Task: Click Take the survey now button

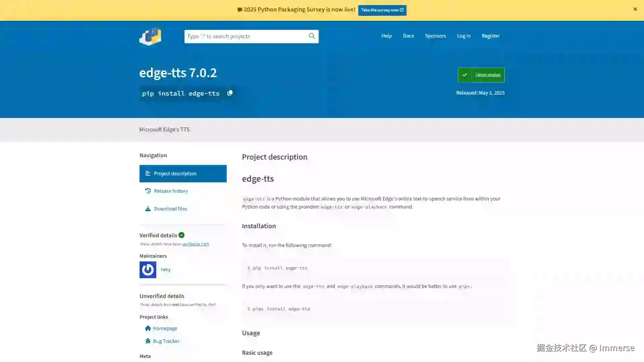Action: [x=382, y=10]
